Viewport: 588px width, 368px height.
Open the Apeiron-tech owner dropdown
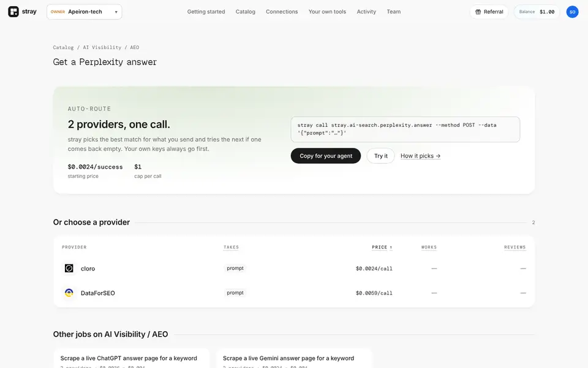click(x=85, y=12)
